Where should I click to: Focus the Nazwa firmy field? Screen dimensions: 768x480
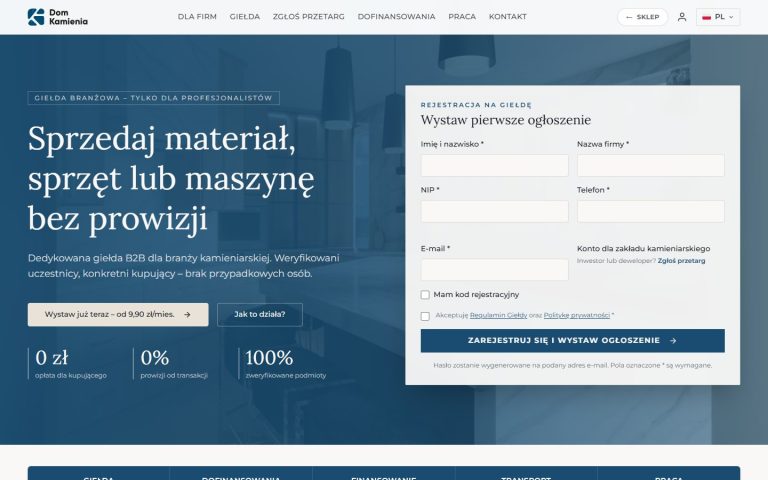[650, 166]
